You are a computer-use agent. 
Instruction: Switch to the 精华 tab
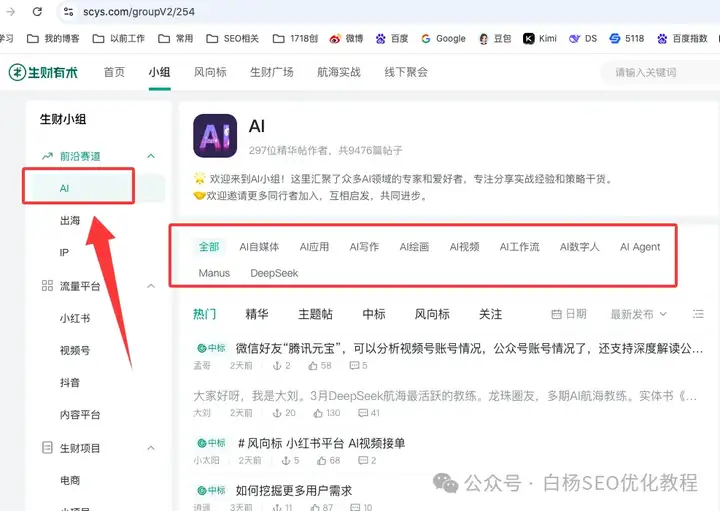coord(257,314)
